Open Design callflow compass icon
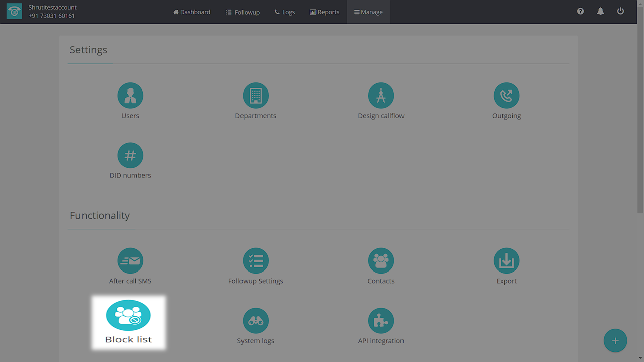Viewport: 644px width, 362px height. tap(381, 96)
